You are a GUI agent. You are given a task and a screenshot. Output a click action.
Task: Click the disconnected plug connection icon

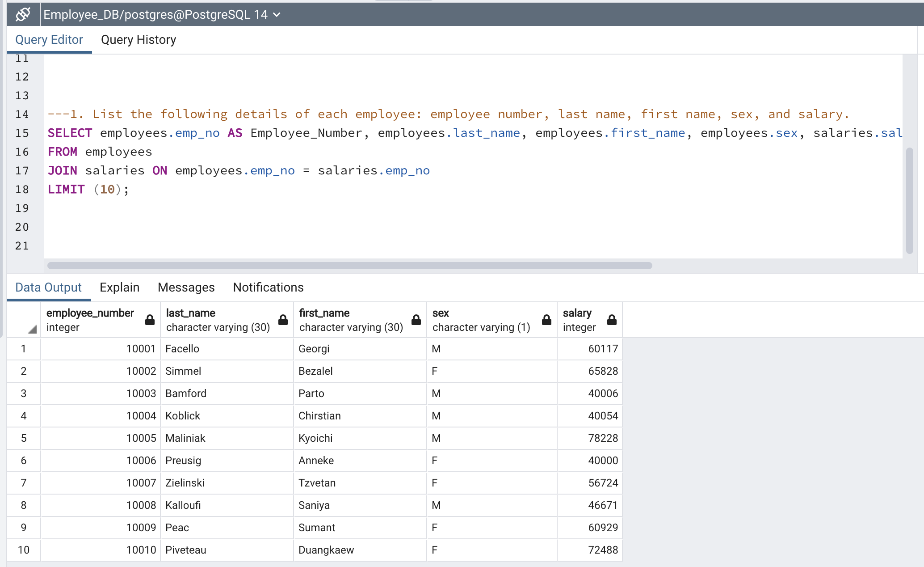coord(23,14)
